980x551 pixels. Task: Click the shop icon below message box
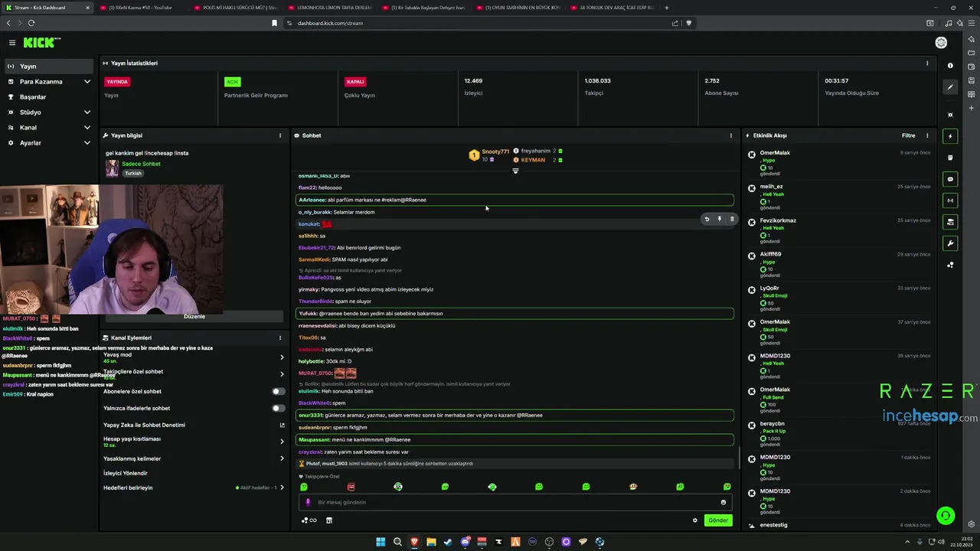coord(329,520)
